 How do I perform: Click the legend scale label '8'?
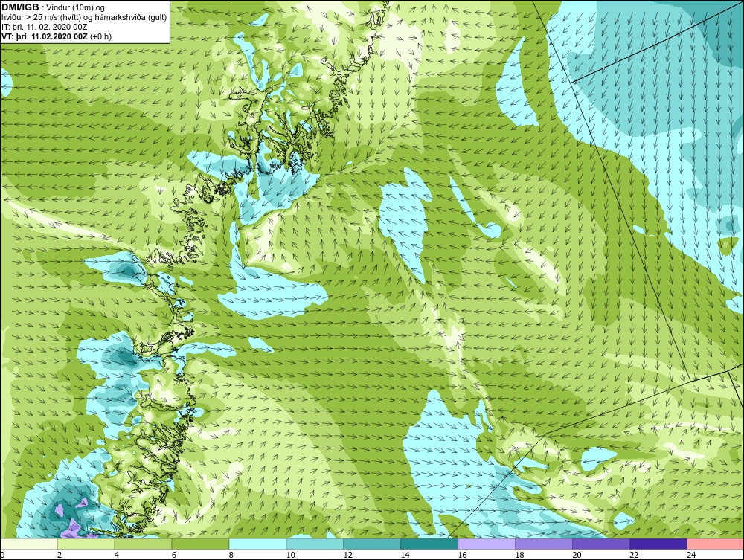tap(231, 555)
